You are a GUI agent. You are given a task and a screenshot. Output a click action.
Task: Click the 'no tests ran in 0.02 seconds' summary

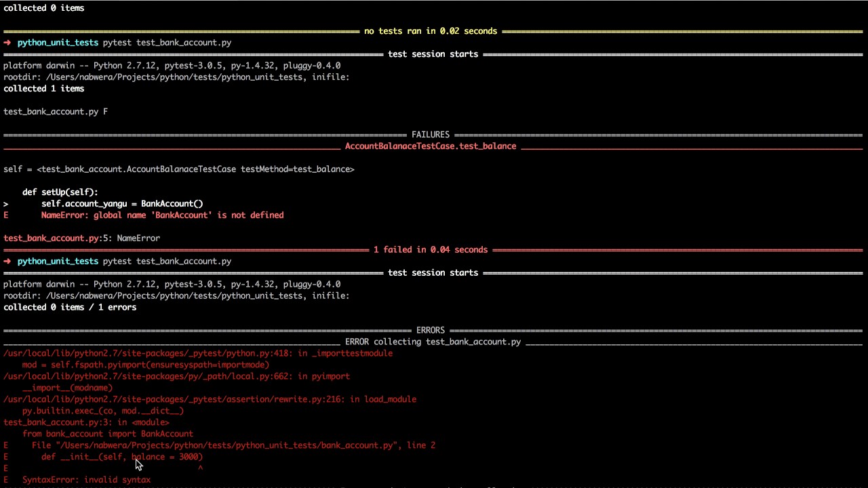430,31
